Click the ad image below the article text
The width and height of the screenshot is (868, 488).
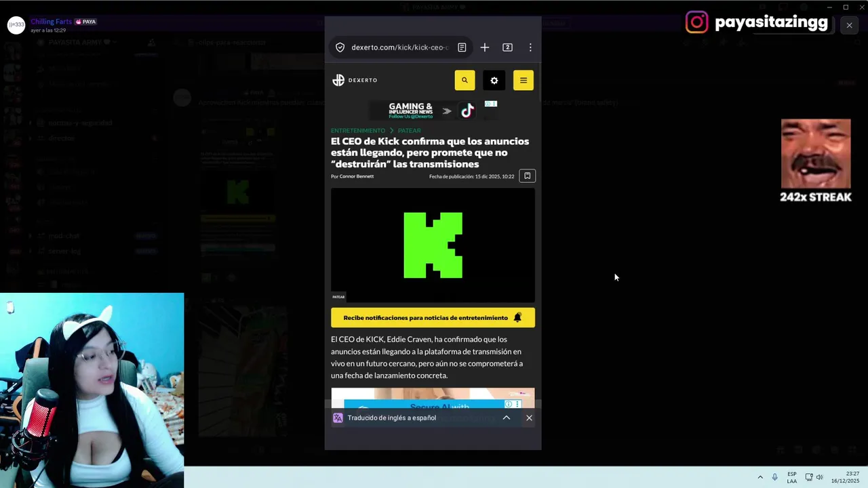433,398
